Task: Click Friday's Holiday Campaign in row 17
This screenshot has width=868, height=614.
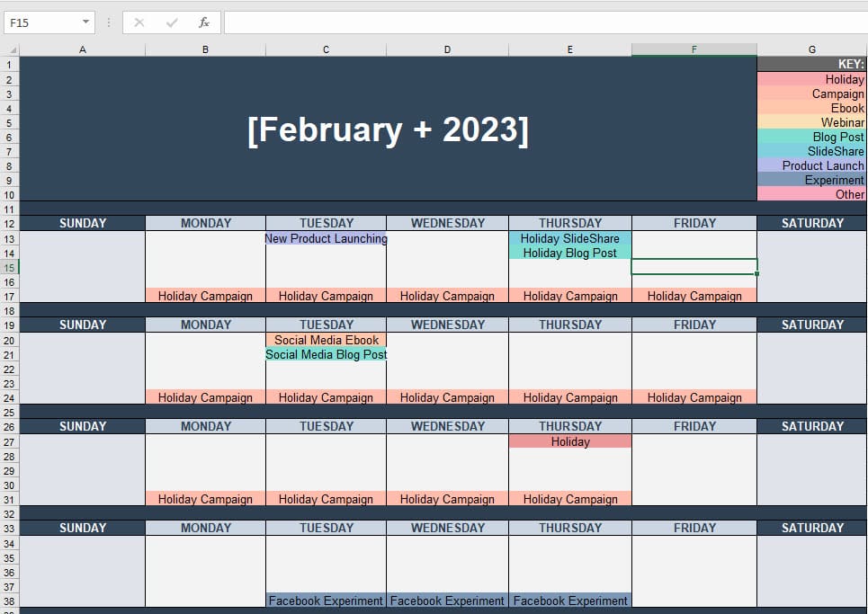Action: pos(694,296)
